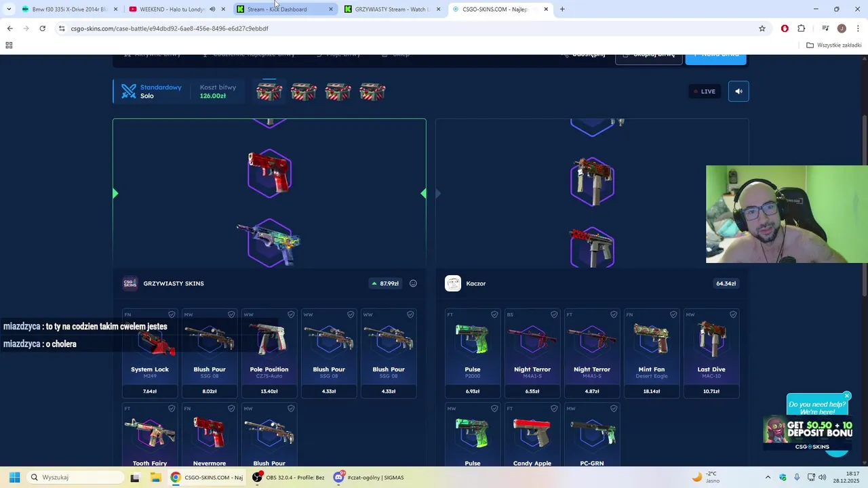Open Wszystkie zakładki bookmarks folder
868x488 pixels.
click(x=834, y=45)
